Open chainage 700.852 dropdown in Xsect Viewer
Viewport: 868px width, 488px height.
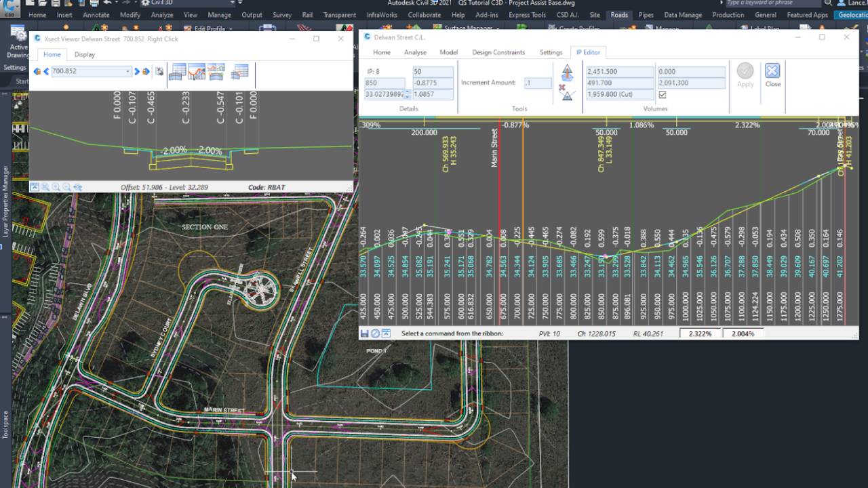pyautogui.click(x=127, y=71)
